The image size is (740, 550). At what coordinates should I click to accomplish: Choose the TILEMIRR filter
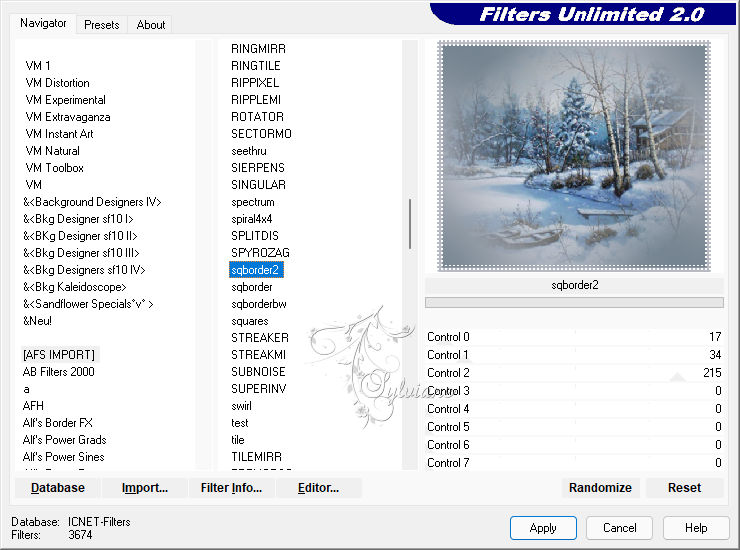(256, 457)
